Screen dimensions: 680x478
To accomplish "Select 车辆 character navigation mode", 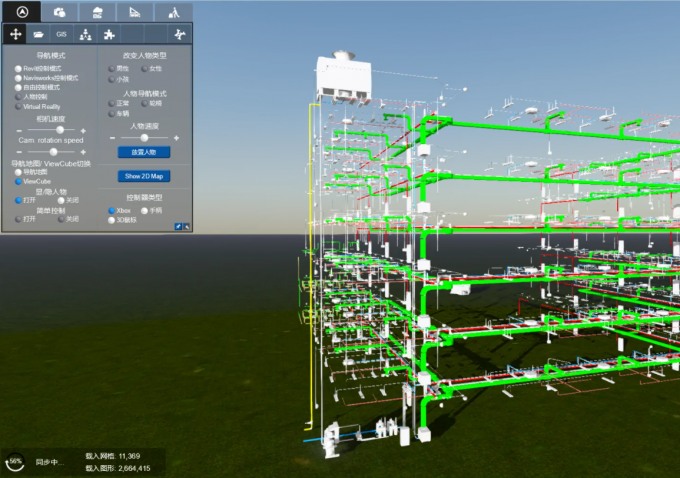I will [111, 114].
